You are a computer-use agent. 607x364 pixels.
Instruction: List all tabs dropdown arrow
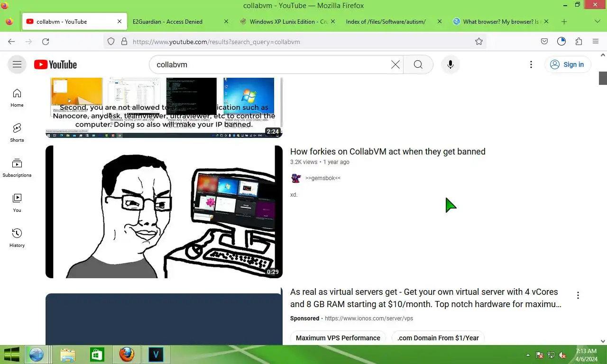[x=597, y=22]
